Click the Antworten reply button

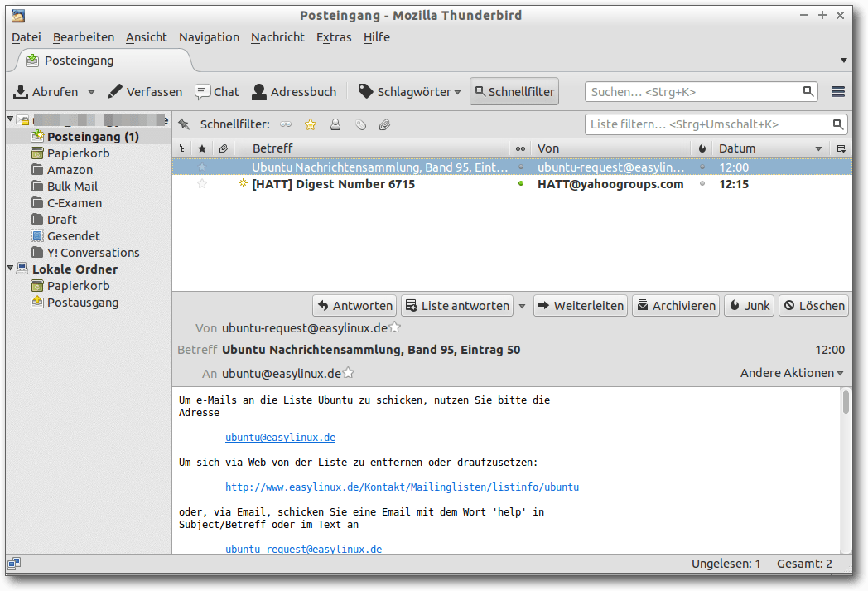(354, 306)
